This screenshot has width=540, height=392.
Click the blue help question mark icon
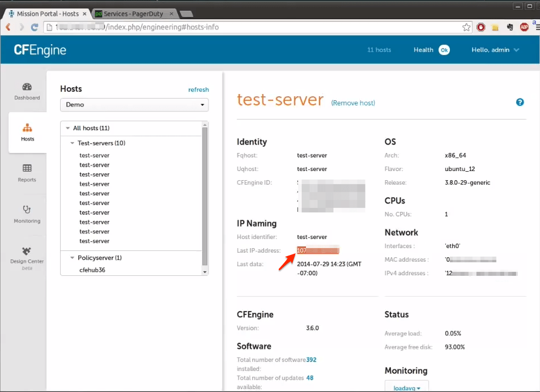point(520,103)
